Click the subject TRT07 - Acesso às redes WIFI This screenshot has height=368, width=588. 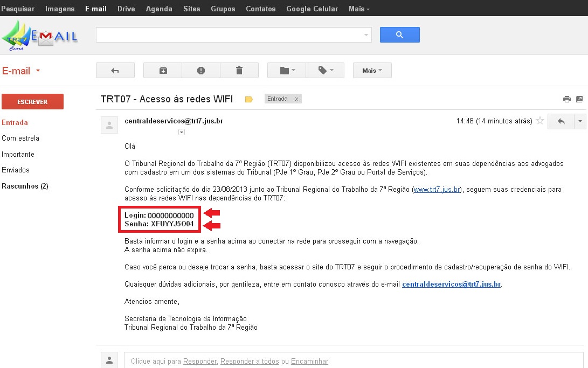pyautogui.click(x=167, y=99)
